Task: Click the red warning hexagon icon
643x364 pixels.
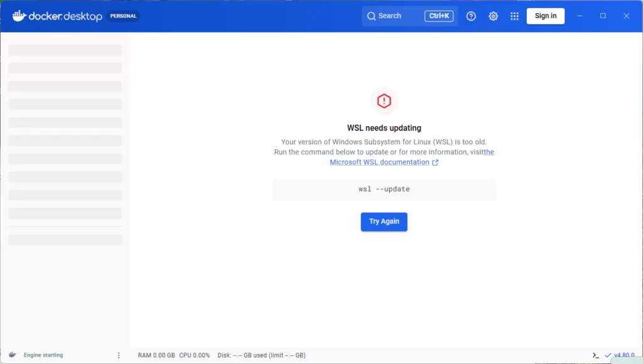Action: pos(384,101)
